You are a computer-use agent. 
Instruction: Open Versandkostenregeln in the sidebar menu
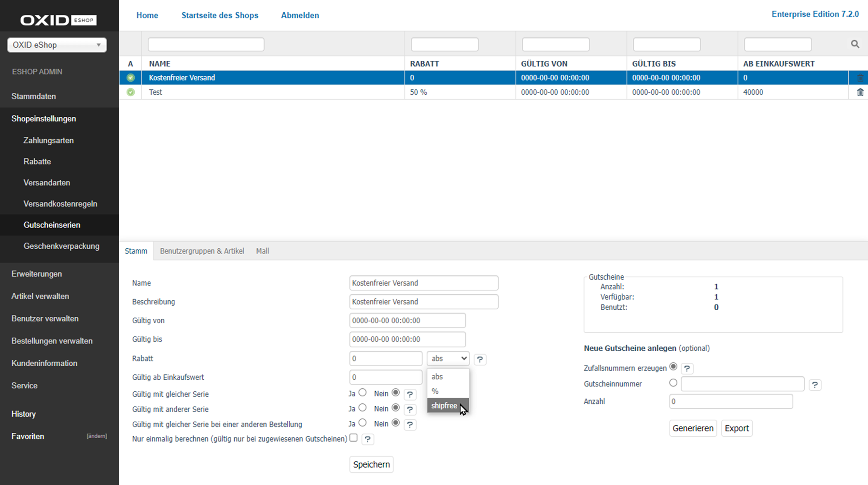[x=60, y=204]
